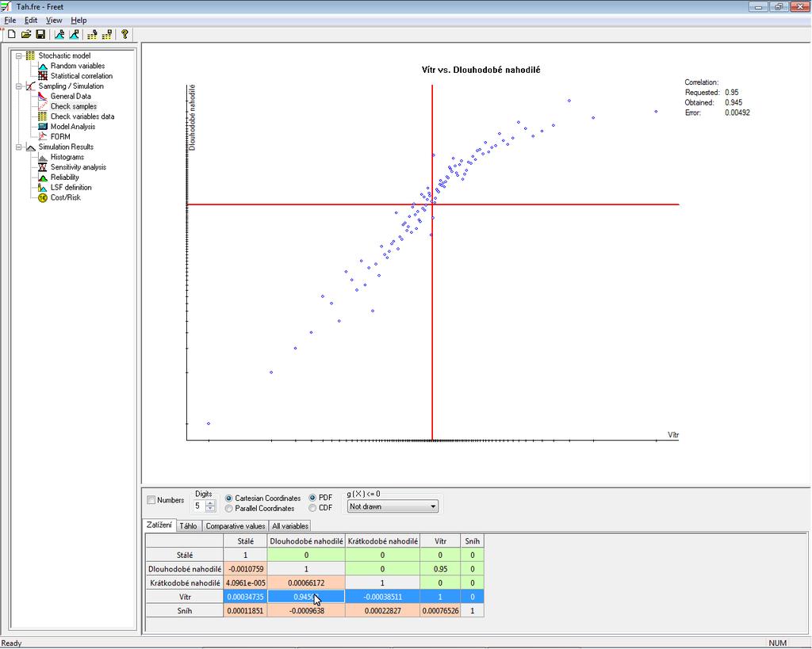812x649 pixels.
Task: Open Sensitivity analysis via its icon
Action: point(43,167)
